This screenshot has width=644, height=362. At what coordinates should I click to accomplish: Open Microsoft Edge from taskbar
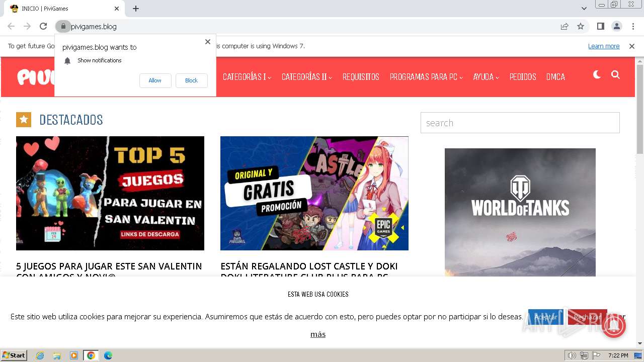coord(108,355)
